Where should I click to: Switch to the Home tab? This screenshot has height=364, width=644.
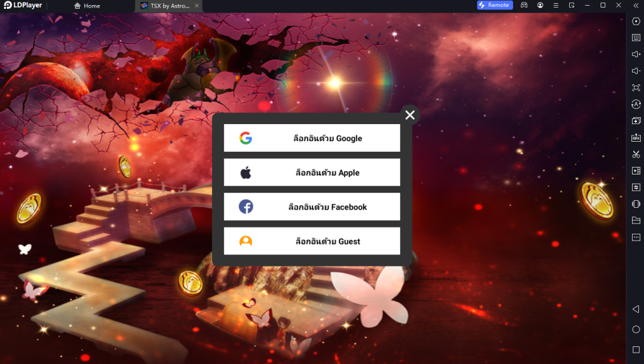(87, 6)
